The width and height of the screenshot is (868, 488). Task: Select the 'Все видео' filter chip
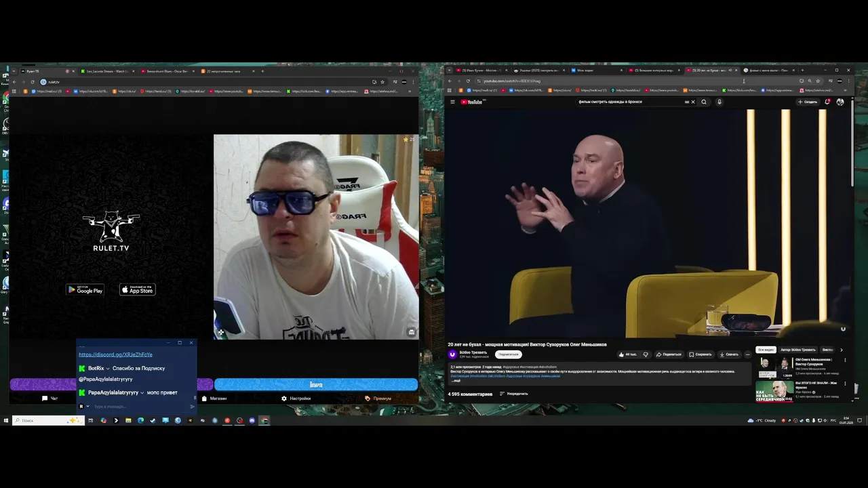[x=766, y=350]
